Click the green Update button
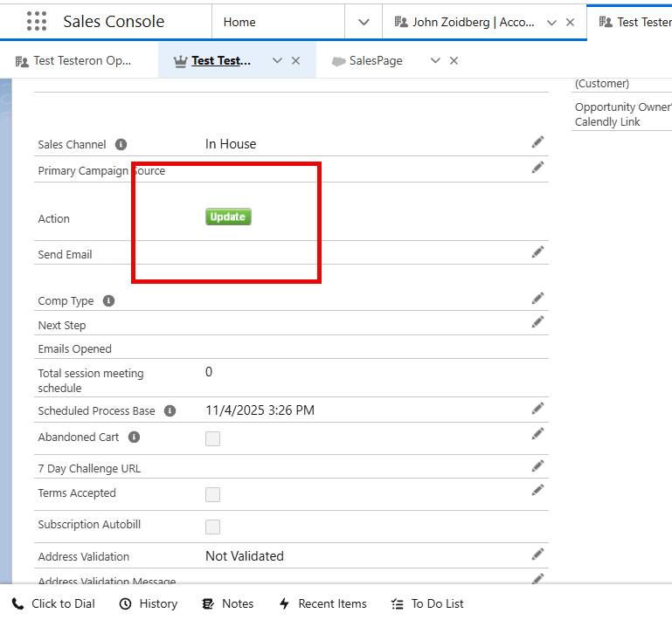672x620 pixels. [228, 217]
